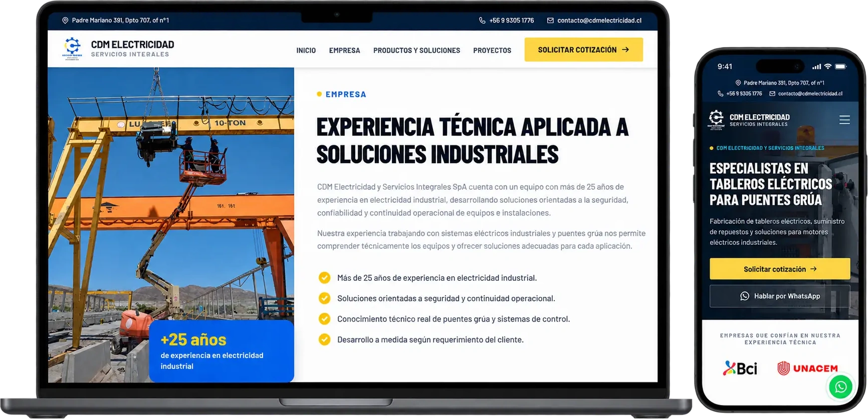Click the phone's telephone icon near number
Image resolution: width=868 pixels, height=419 pixels.
pos(720,94)
